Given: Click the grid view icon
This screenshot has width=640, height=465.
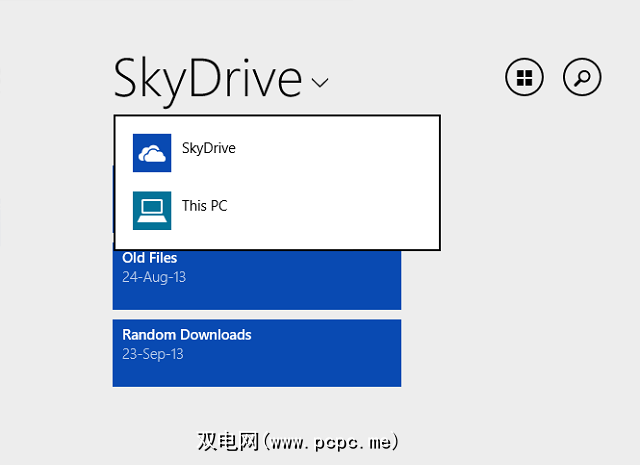Looking at the screenshot, I should click(525, 77).
